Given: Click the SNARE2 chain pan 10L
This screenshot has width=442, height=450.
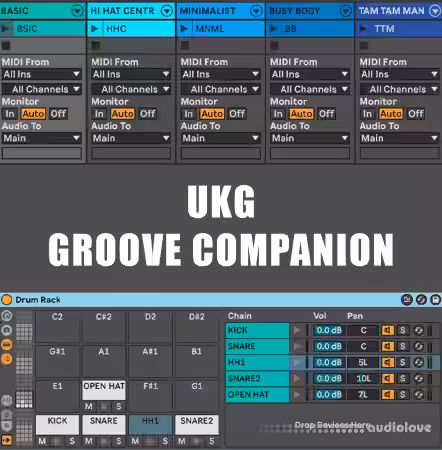Looking at the screenshot, I should pos(363,378).
